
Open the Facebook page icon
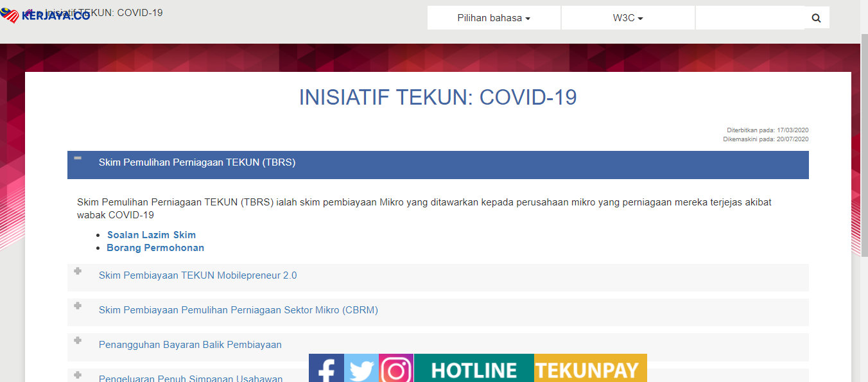point(326,368)
